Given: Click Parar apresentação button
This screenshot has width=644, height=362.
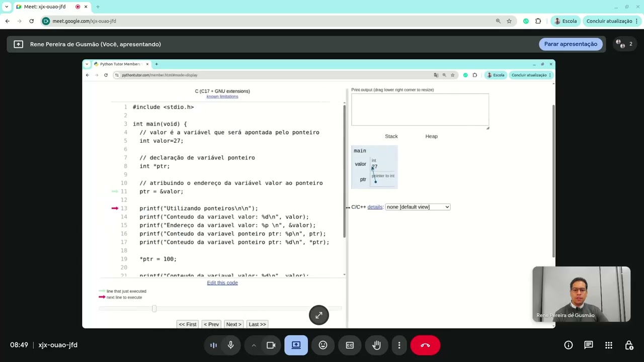Looking at the screenshot, I should pos(571,44).
